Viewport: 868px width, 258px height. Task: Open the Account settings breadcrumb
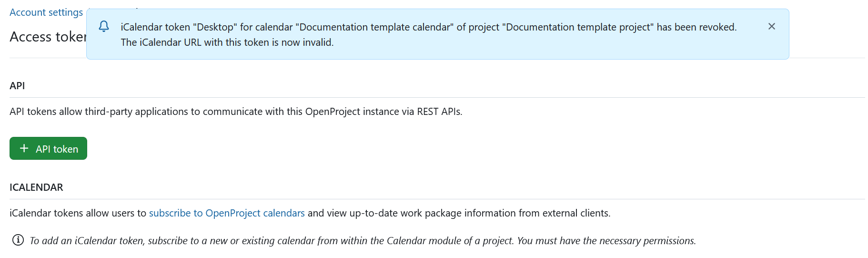pos(46,12)
